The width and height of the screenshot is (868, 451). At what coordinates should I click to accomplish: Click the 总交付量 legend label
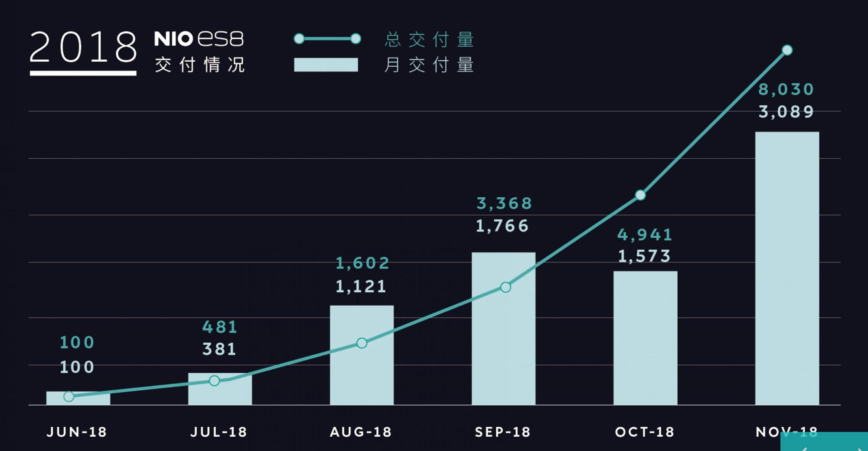point(429,39)
